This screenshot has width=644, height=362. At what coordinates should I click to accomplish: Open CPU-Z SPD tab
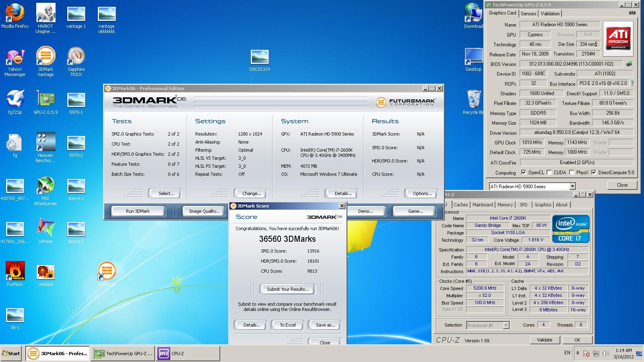(x=523, y=205)
